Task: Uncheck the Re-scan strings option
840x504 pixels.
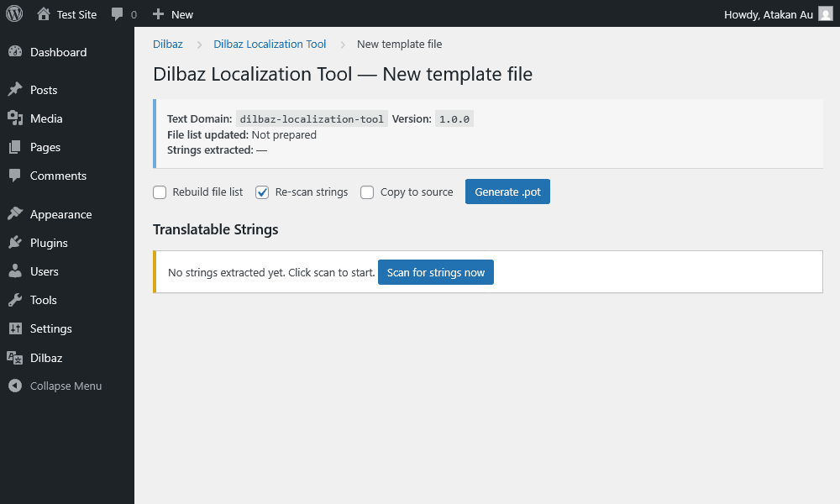Action: tap(262, 192)
